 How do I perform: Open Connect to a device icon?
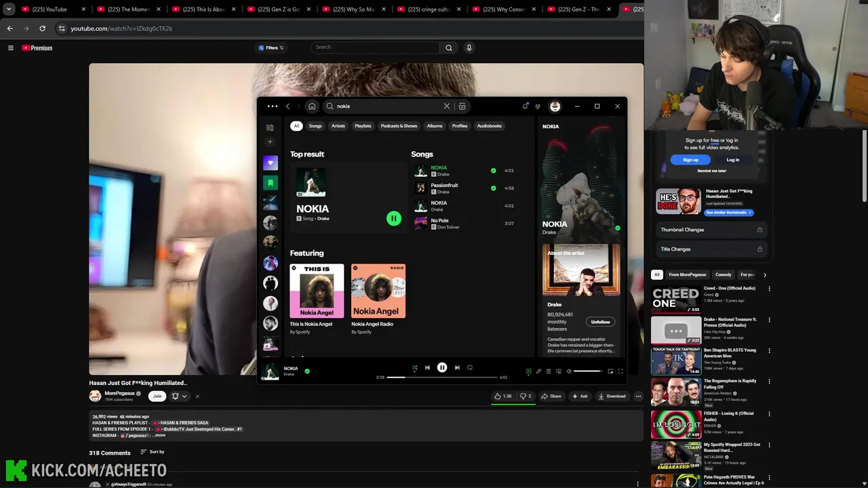tap(559, 371)
